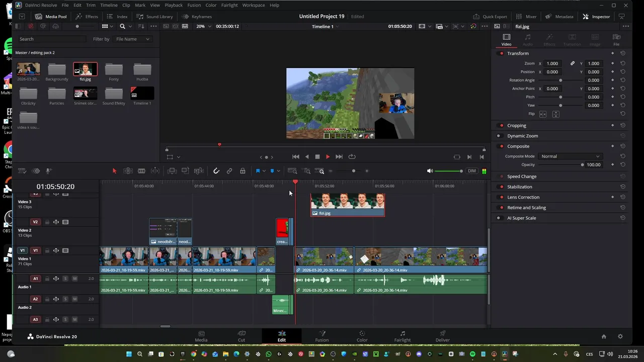Open the Mixer panel
This screenshot has height=362, width=644.
tap(526, 17)
